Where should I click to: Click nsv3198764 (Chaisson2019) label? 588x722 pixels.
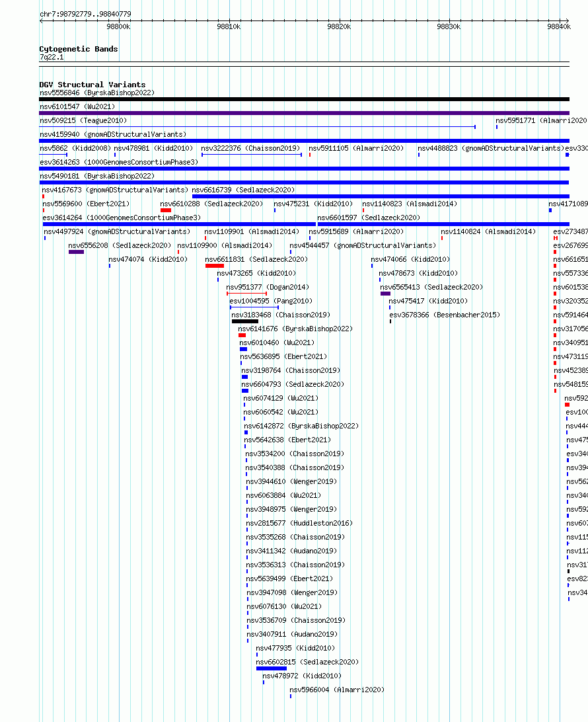click(291, 370)
